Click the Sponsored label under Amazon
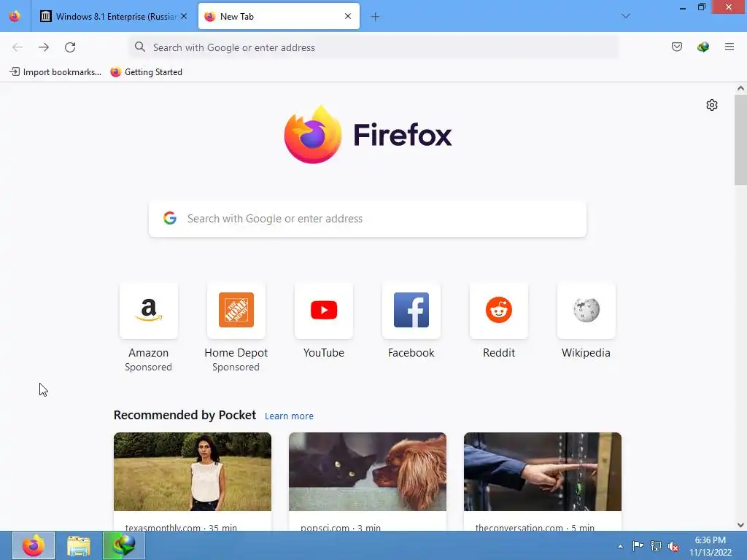This screenshot has width=747, height=560. [x=148, y=367]
